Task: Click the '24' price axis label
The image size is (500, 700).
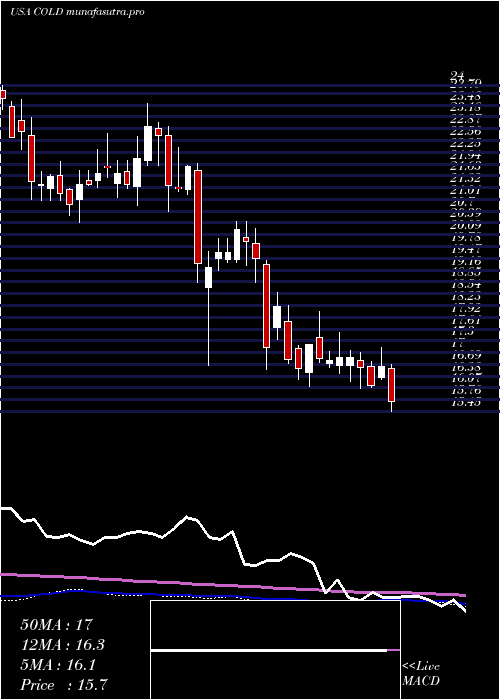Action: point(458,75)
